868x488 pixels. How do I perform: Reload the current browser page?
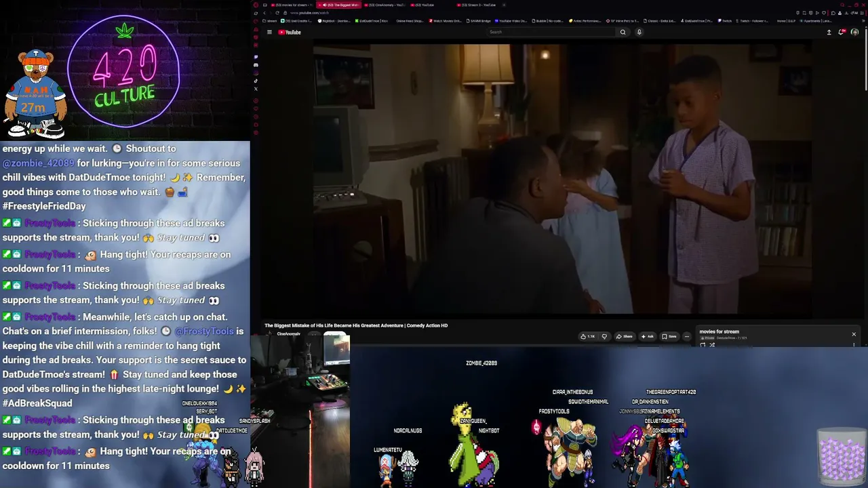pyautogui.click(x=277, y=13)
